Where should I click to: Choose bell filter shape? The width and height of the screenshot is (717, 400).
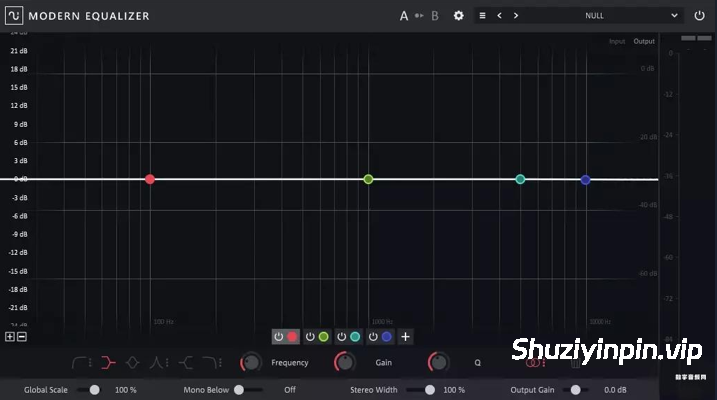click(133, 363)
